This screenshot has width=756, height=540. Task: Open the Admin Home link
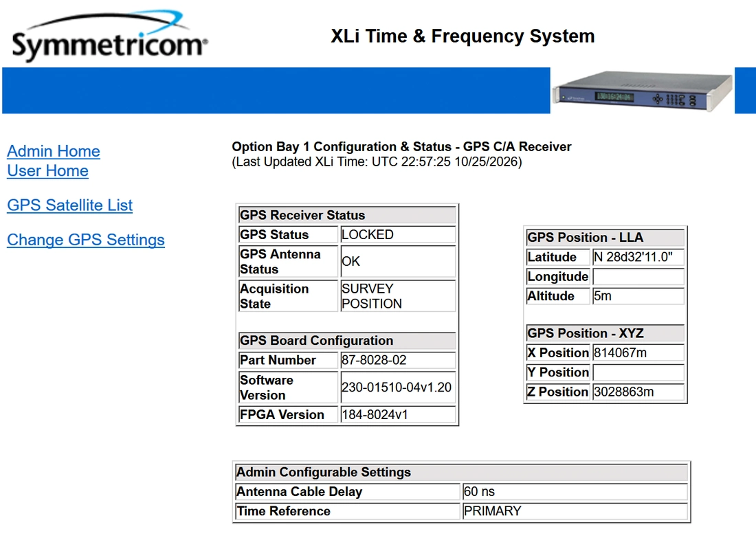[54, 151]
